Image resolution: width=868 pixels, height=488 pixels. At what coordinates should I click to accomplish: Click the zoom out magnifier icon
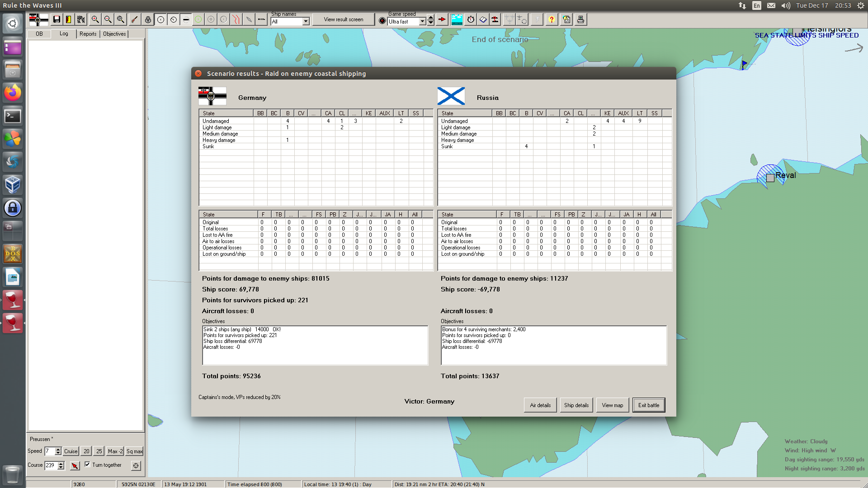(108, 19)
